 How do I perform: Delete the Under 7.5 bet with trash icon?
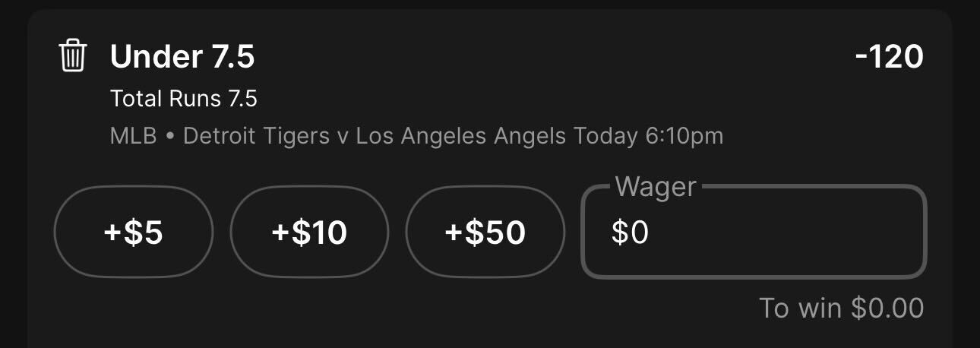point(73,57)
